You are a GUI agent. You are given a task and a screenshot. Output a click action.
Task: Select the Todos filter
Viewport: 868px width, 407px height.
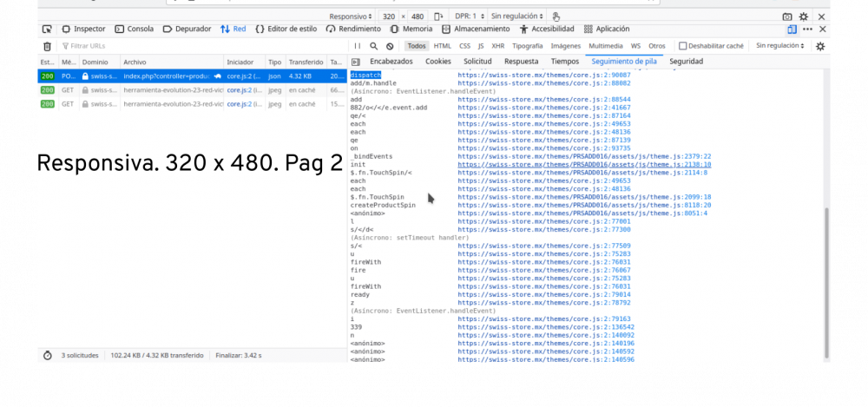point(417,46)
